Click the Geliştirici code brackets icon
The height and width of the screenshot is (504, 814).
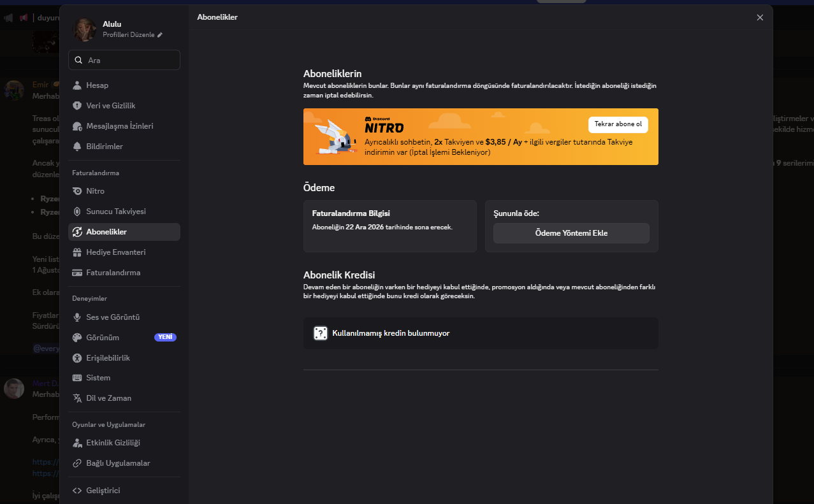[x=77, y=491]
